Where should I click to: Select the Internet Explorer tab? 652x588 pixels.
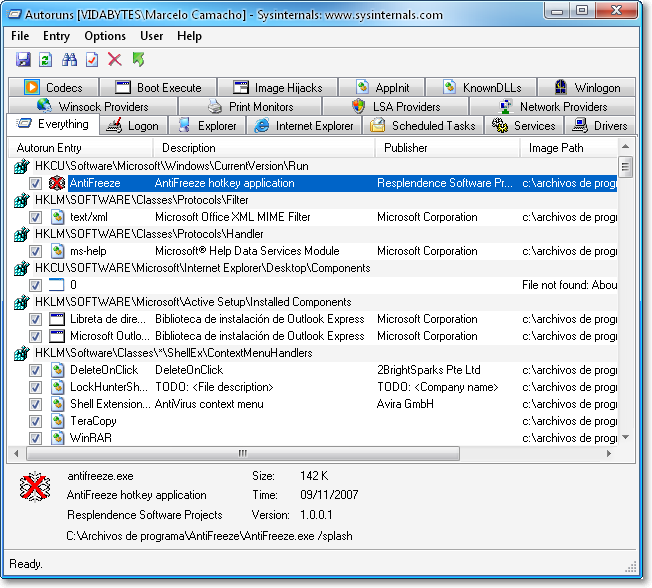[304, 126]
